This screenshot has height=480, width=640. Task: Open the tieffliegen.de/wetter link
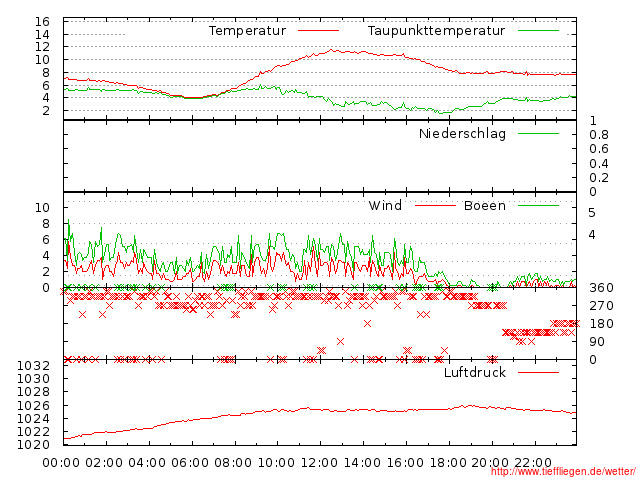pyautogui.click(x=563, y=472)
